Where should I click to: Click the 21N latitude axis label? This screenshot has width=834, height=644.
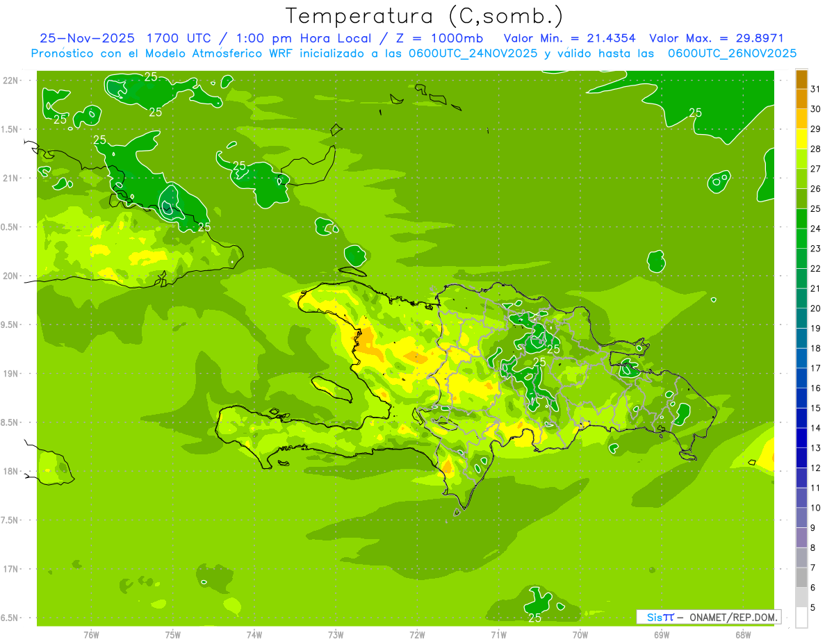12,178
